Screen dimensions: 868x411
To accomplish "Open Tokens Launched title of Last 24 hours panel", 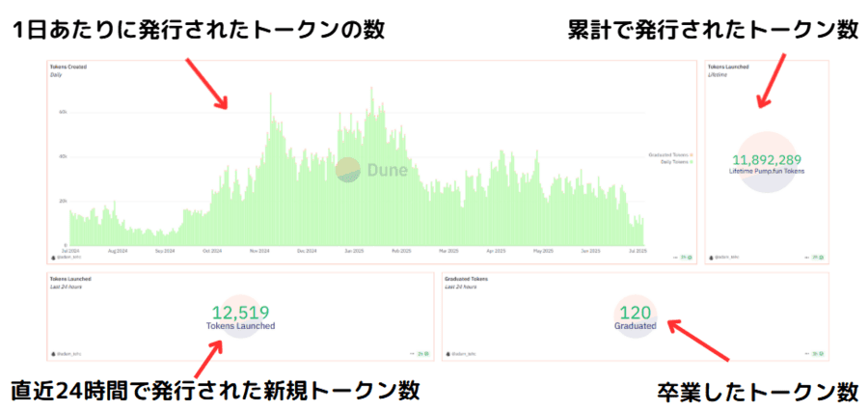I will [70, 279].
